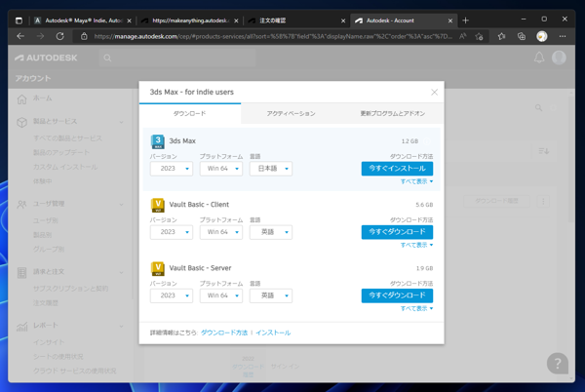Viewport: 585px width, 392px height.
Task: Click the browser address bar URL
Action: [x=272, y=36]
